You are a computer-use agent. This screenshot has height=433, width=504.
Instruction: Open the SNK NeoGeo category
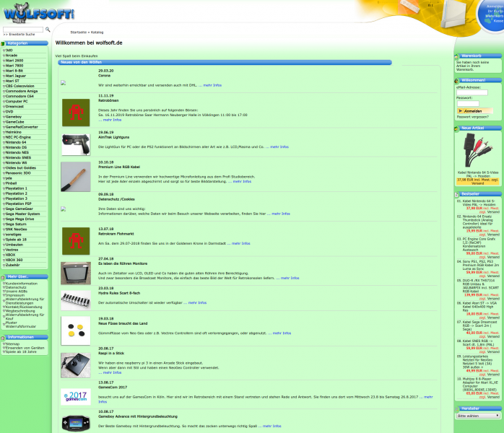pyautogui.click(x=16, y=229)
